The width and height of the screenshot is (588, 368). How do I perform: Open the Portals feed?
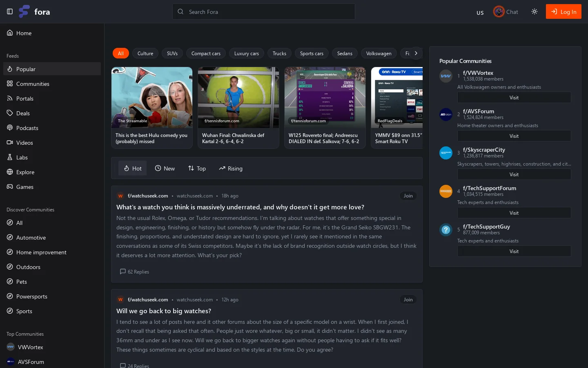[52, 98]
